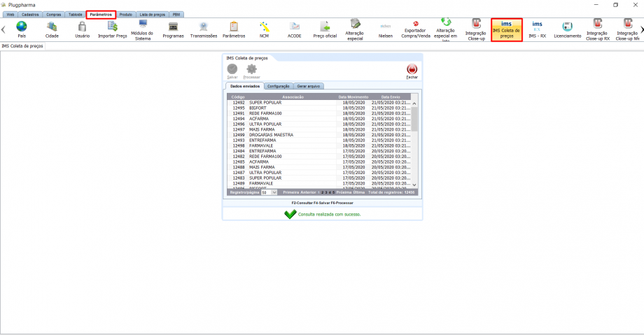Open the Transmissões icon
The width and height of the screenshot is (644, 335).
[204, 29]
